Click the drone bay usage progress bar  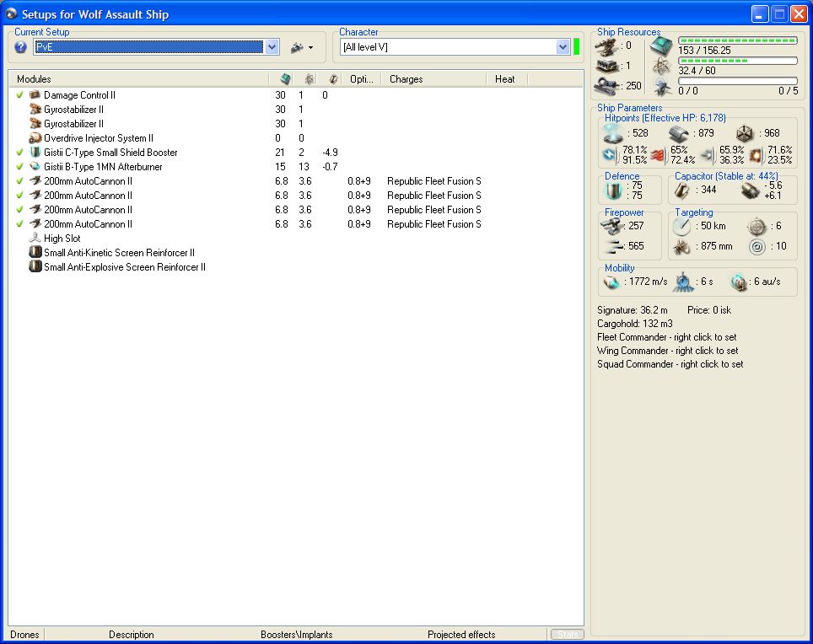click(x=738, y=80)
